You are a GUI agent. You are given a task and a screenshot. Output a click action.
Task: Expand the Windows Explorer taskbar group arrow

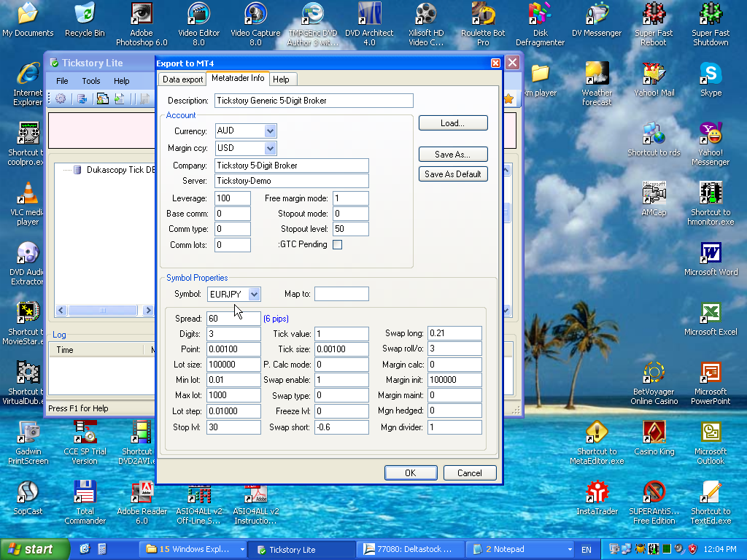point(242,550)
